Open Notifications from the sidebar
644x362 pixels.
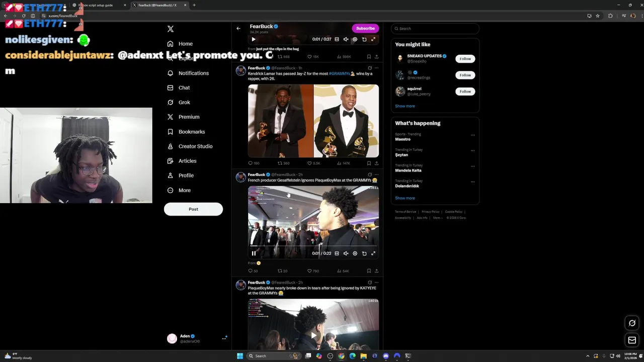tap(188, 73)
